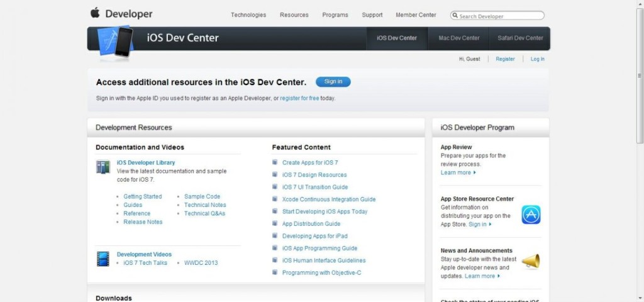The width and height of the screenshot is (644, 302).
Task: Open Learn more under News and Announcements
Action: point(482,276)
